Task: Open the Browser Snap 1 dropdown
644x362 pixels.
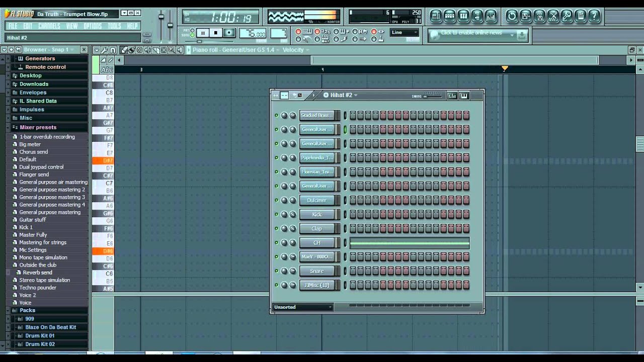Action: [x=49, y=50]
